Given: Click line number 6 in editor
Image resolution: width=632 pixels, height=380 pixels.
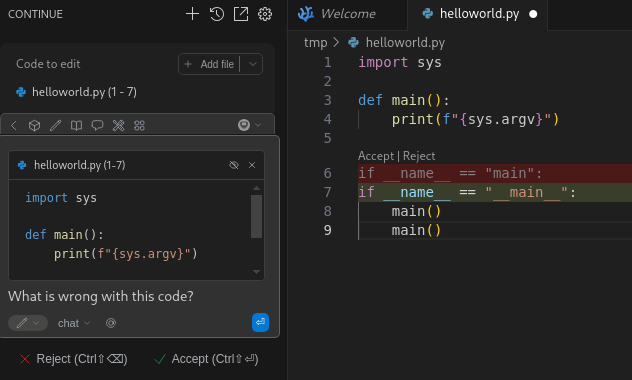Looking at the screenshot, I should click(x=328, y=173).
